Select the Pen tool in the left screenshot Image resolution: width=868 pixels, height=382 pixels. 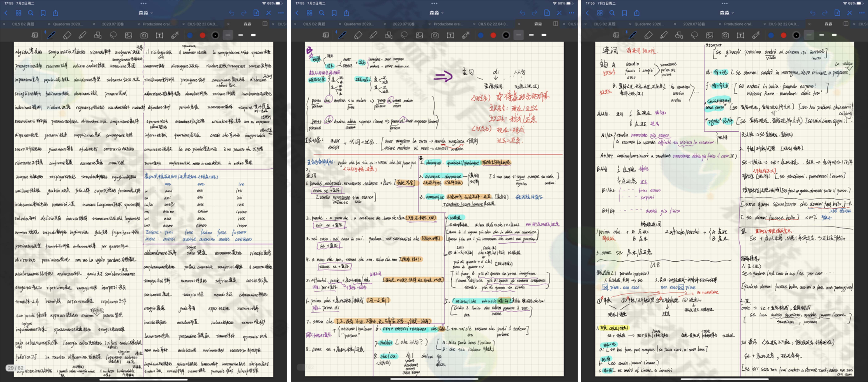click(51, 35)
